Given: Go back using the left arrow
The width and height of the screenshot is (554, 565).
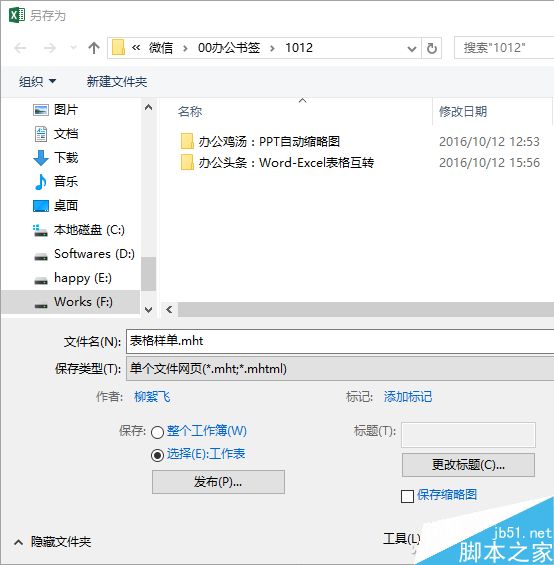Looking at the screenshot, I should 21,48.
